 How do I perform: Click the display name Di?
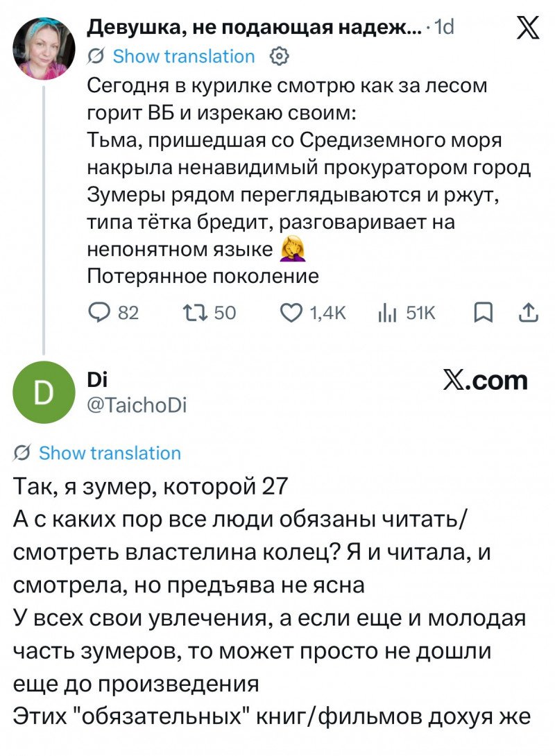pos(97,380)
